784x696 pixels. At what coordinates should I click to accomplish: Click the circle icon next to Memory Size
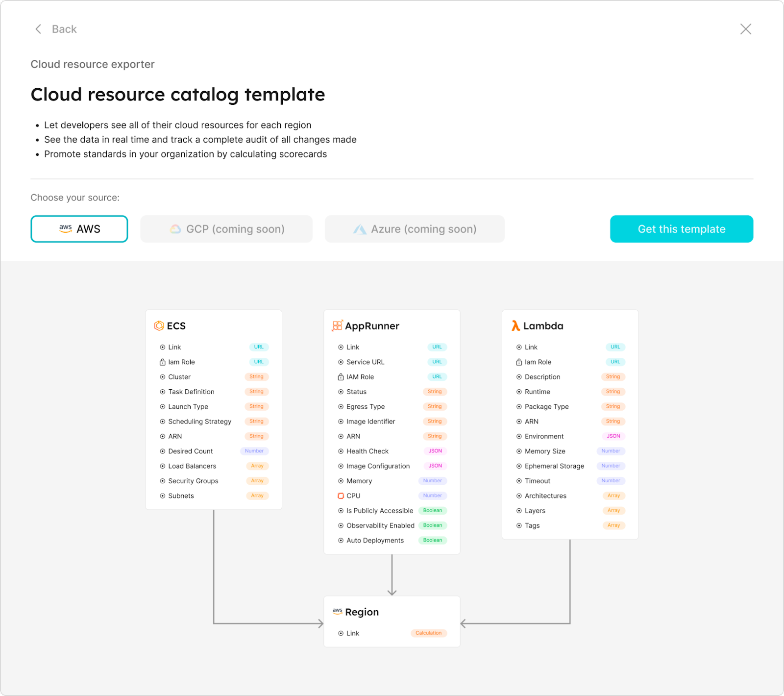tap(519, 451)
